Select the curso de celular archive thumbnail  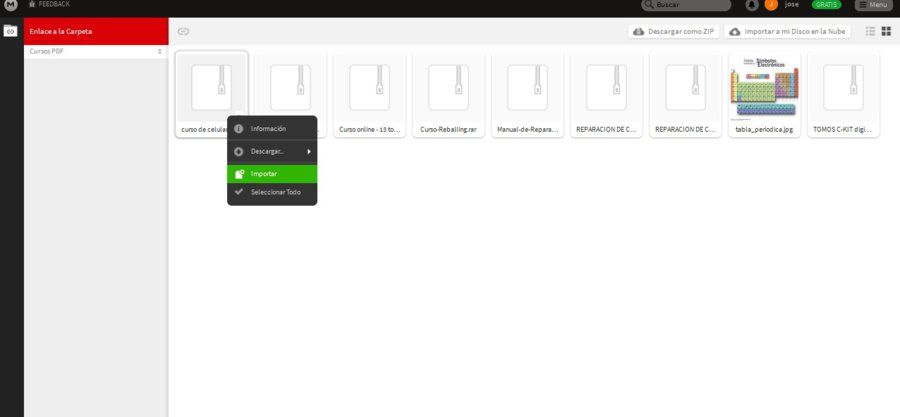212,87
